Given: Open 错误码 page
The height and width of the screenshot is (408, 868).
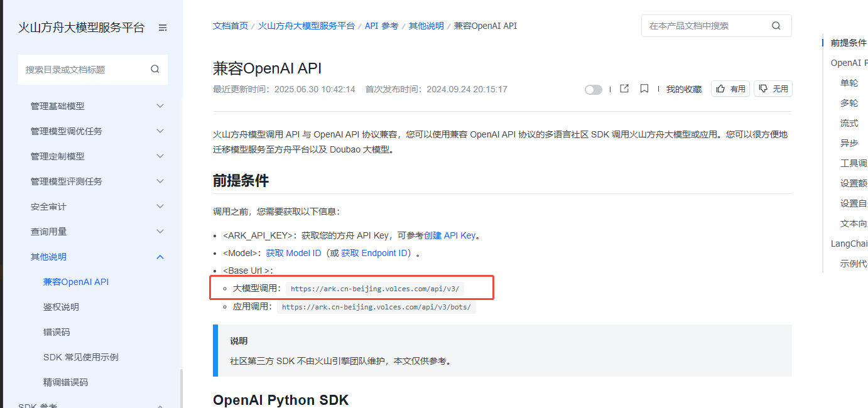Looking at the screenshot, I should pos(57,332).
